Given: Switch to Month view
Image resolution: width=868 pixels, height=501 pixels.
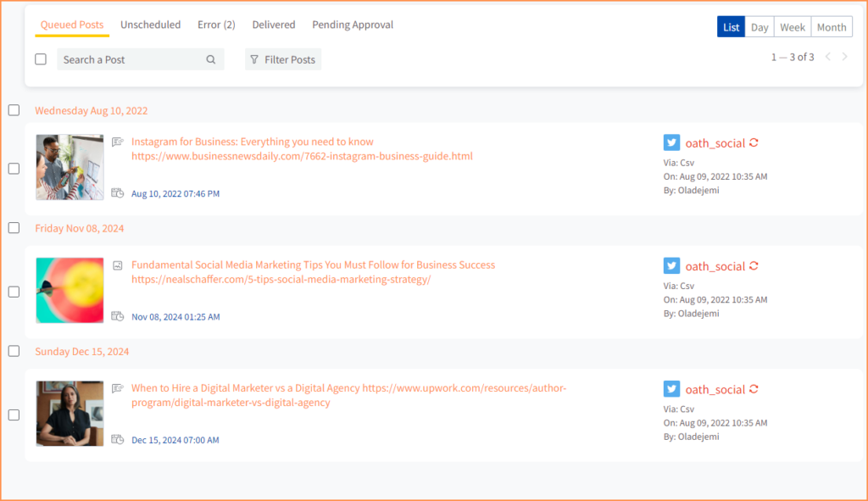Looking at the screenshot, I should (x=832, y=27).
